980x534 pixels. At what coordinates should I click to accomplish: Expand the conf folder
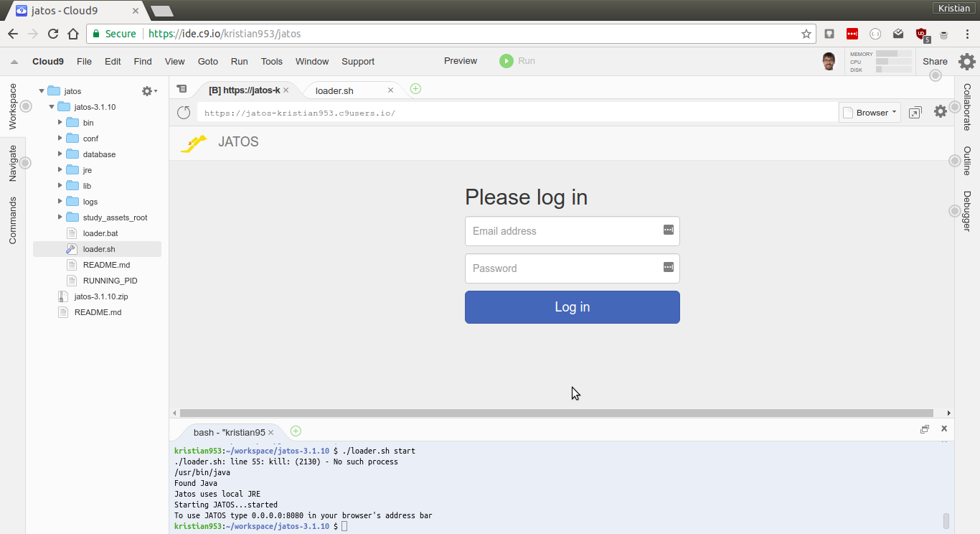pos(60,139)
